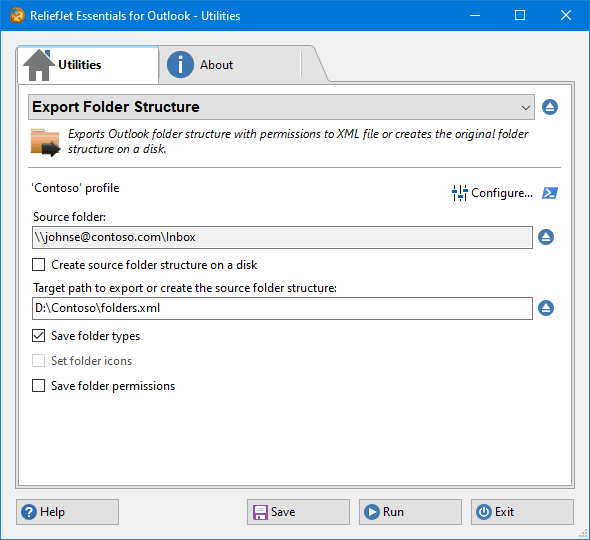Click browse icon next to Source folder

[546, 237]
